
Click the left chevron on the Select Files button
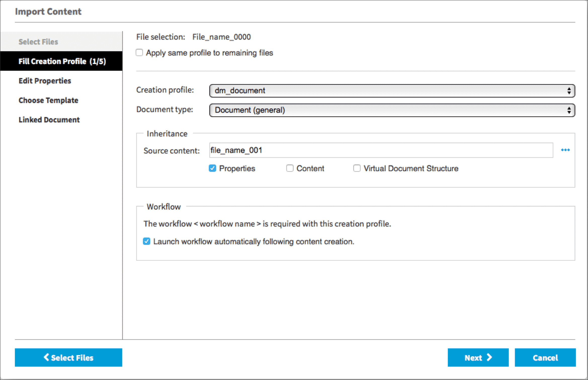point(46,357)
